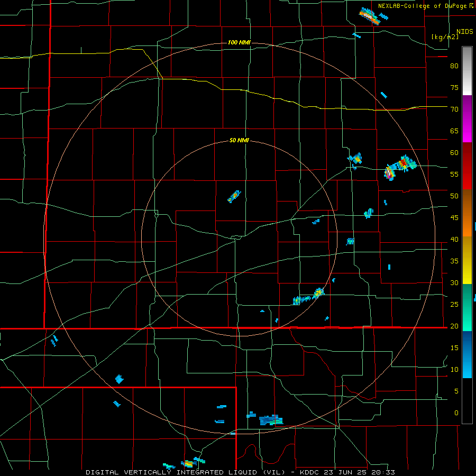This screenshot has height=476, width=476.
Task: Pick the yellow segment of color scale
Action: 467,260
